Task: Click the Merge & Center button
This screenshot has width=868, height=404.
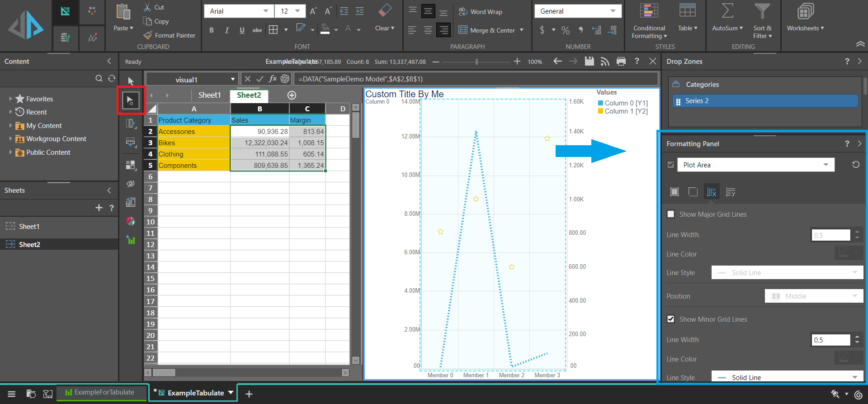Action: [x=491, y=30]
